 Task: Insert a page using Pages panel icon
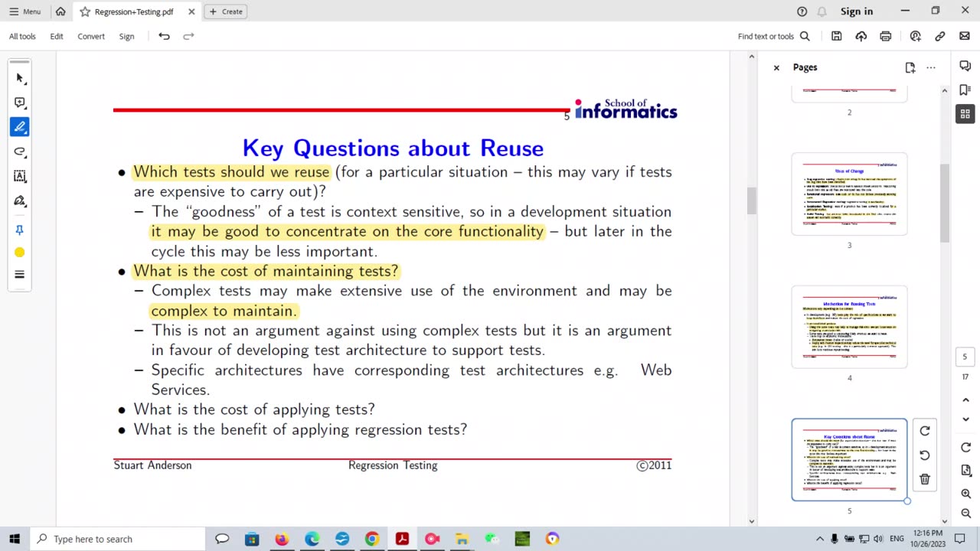coord(910,67)
